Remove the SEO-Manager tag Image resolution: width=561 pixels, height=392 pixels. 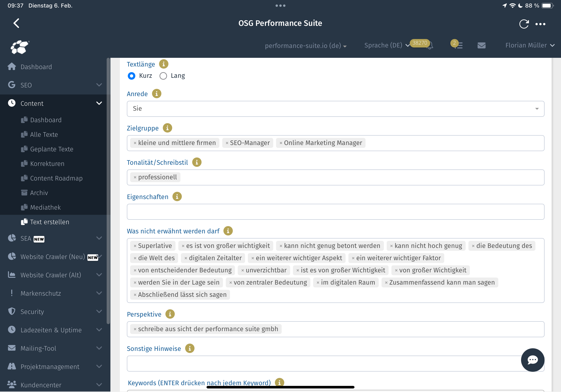point(227,143)
